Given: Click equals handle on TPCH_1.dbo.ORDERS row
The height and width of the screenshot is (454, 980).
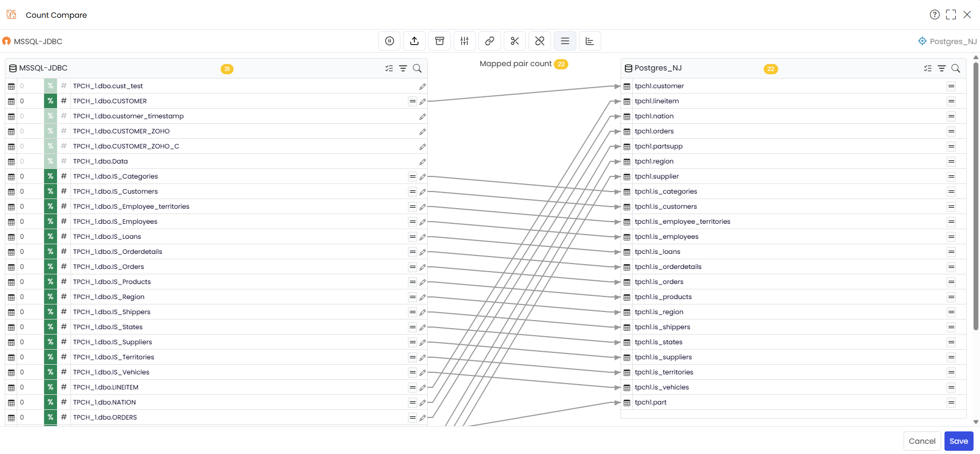Looking at the screenshot, I should (412, 417).
